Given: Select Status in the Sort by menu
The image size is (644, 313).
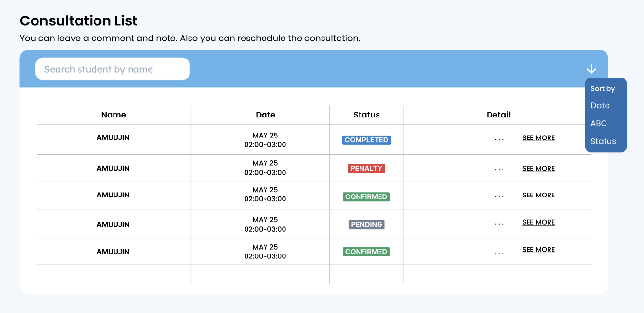Looking at the screenshot, I should (x=603, y=141).
